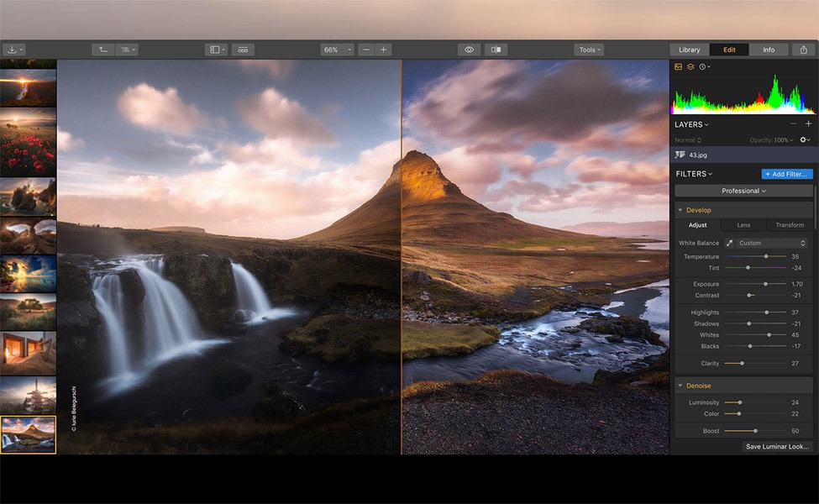The height and width of the screenshot is (504, 819).
Task: Click the Exposure slider handle
Action: coord(766,284)
